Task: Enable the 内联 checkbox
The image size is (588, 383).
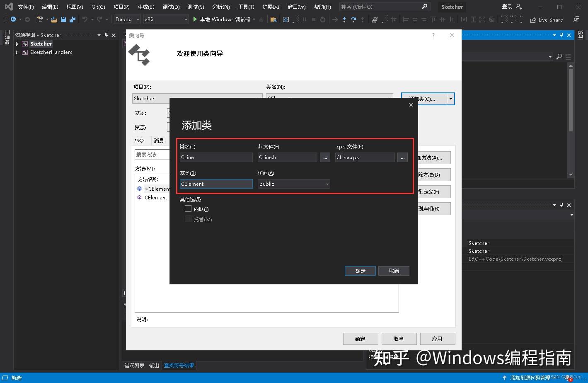Action: tap(188, 208)
